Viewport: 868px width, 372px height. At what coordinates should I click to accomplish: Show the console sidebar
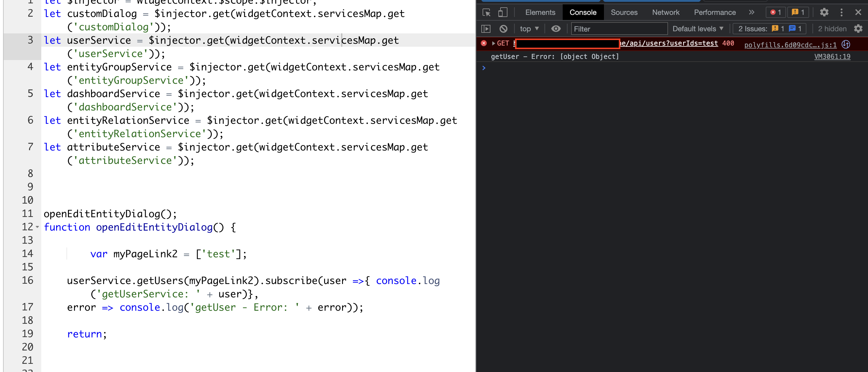click(x=486, y=29)
